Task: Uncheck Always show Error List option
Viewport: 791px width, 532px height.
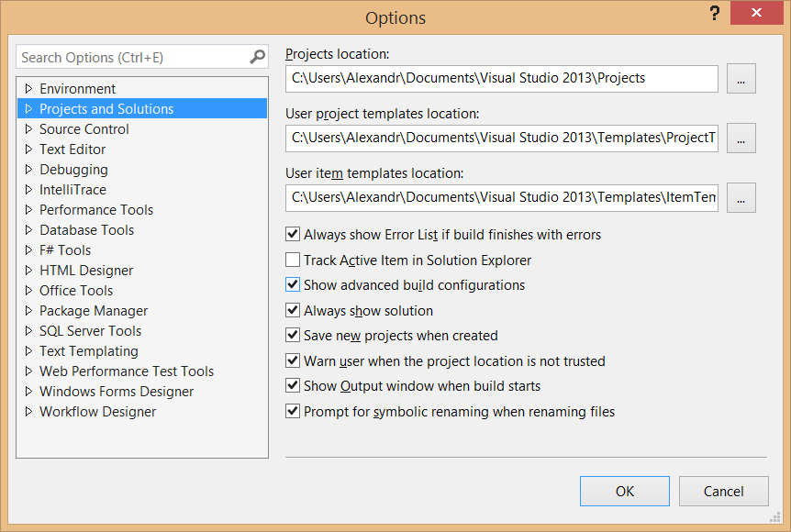Action: pyautogui.click(x=293, y=234)
